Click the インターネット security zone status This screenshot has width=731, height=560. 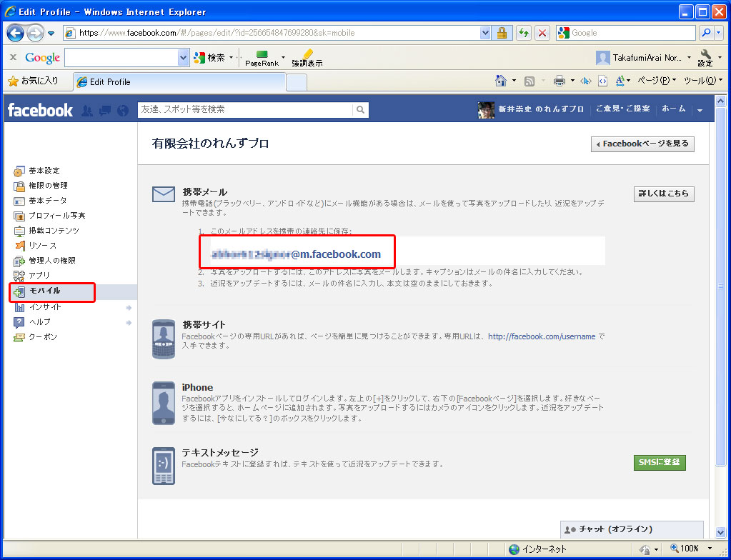(537, 549)
